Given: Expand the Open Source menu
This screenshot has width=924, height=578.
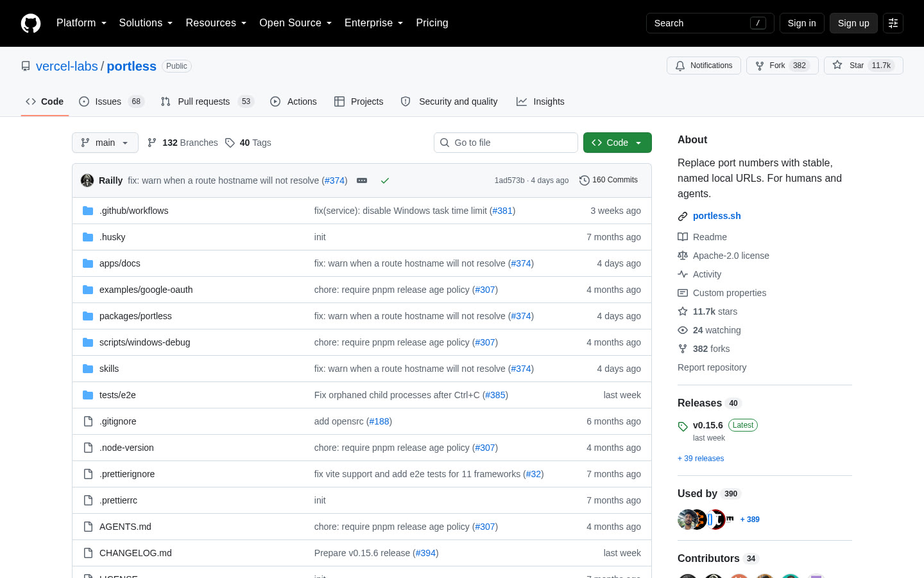Looking at the screenshot, I should pyautogui.click(x=295, y=23).
